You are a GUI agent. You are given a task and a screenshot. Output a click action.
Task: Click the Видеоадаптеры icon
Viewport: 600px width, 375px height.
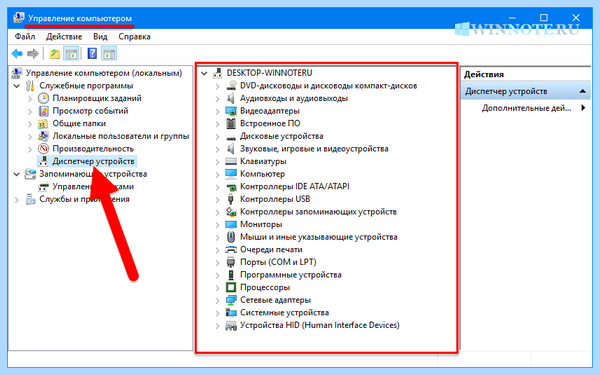(231, 111)
